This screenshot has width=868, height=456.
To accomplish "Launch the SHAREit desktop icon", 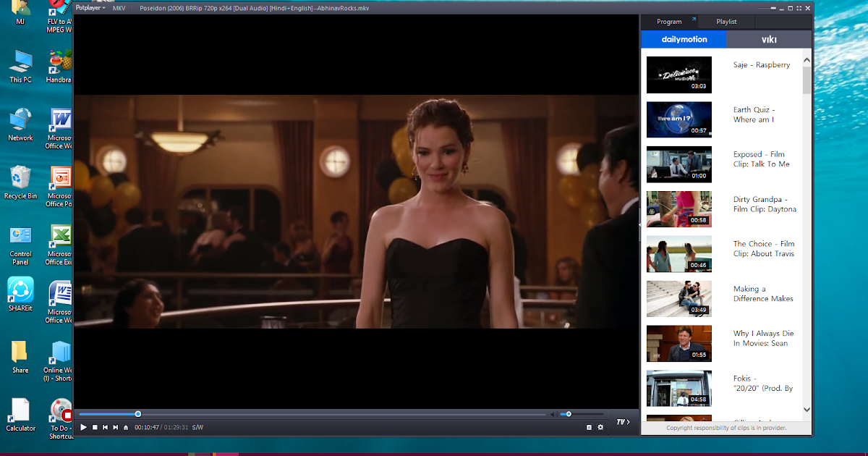I will pos(20,295).
